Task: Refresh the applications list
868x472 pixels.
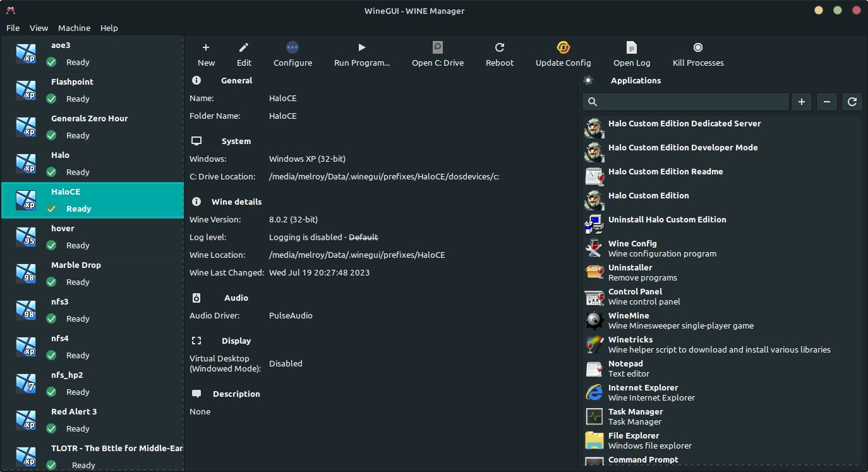Action: click(x=852, y=102)
